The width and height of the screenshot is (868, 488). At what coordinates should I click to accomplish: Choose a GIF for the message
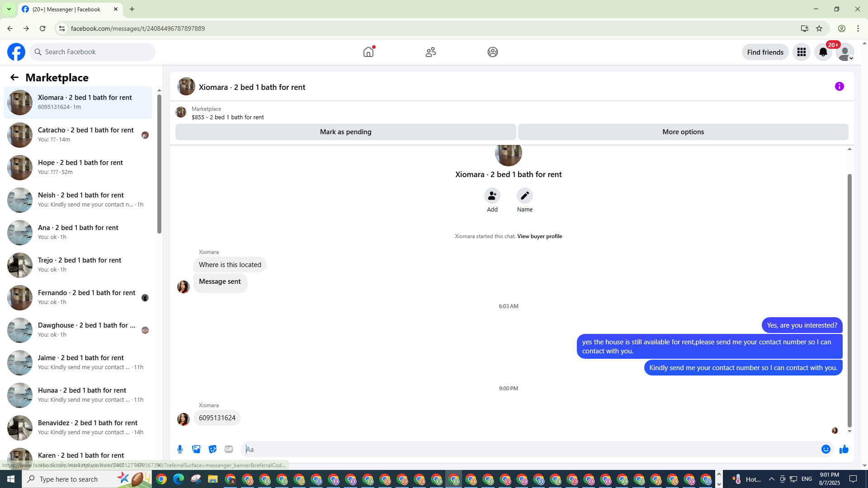click(229, 449)
